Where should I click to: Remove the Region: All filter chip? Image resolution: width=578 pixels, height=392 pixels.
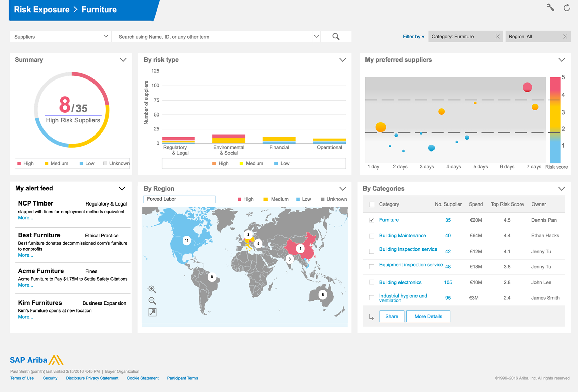pyautogui.click(x=565, y=36)
